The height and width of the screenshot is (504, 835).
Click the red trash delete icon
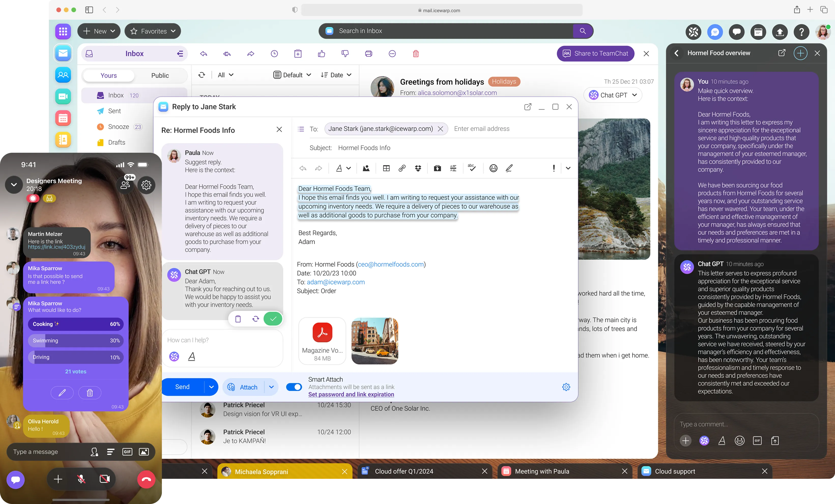416,53
